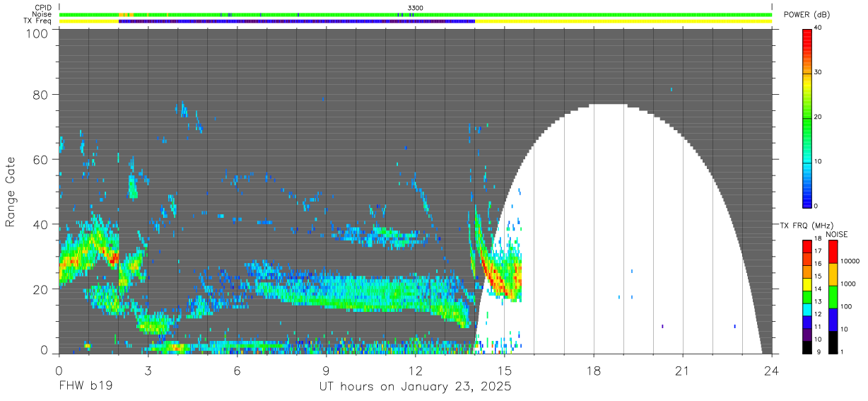Click the 100 range gate tick label
Image resolution: width=868 pixels, height=401 pixels.
click(x=35, y=33)
